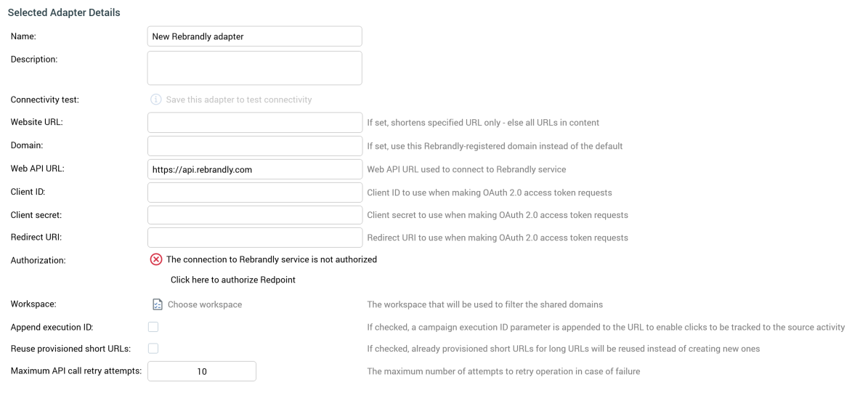This screenshot has width=868, height=393.
Task: Enable the Append execution ID checkbox
Action: [153, 327]
